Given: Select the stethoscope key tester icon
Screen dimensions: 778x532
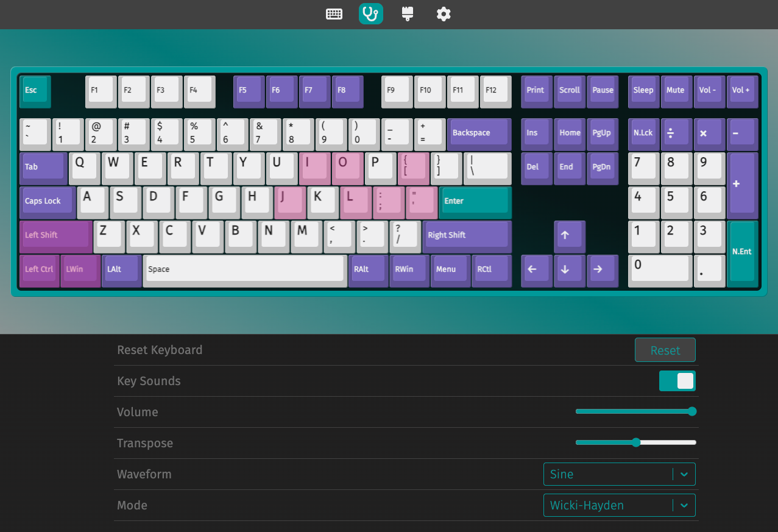Looking at the screenshot, I should (370, 14).
